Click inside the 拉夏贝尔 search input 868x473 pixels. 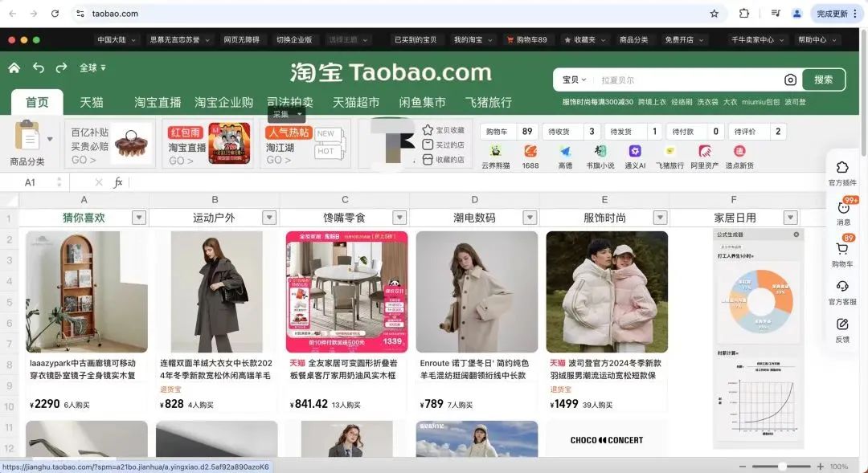tap(686, 80)
